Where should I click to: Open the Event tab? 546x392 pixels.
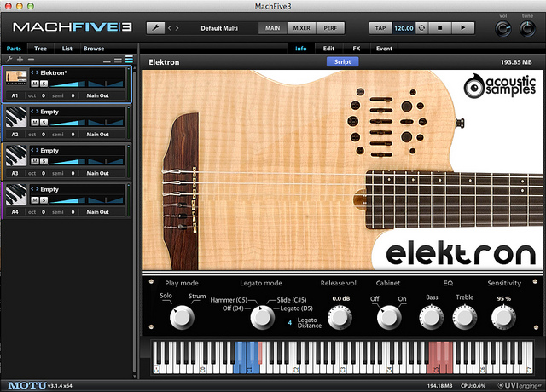click(x=384, y=49)
